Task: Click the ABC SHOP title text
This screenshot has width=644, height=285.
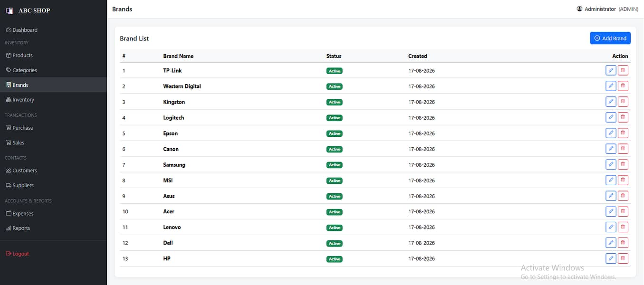Action: [34, 10]
